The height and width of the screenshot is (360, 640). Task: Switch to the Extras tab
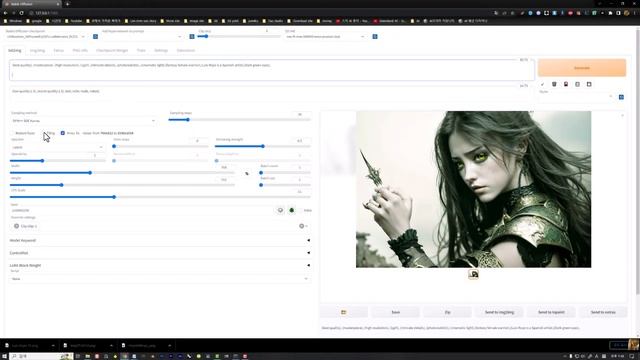(58, 51)
